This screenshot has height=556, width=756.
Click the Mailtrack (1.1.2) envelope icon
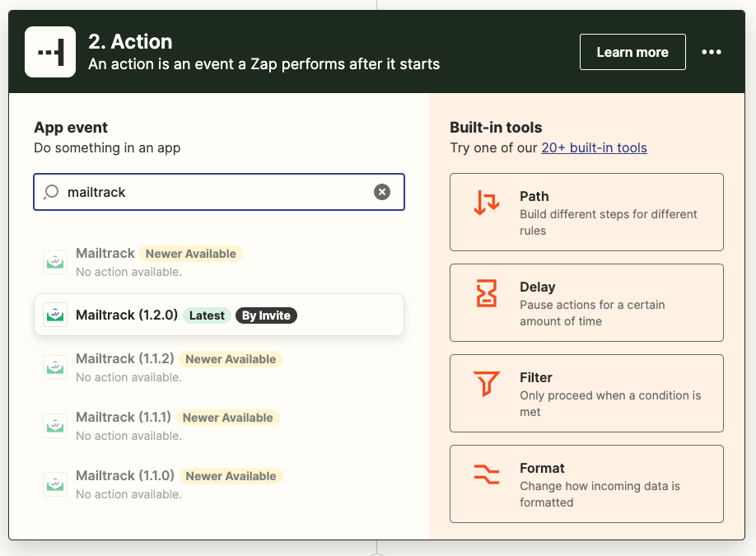[x=55, y=367]
